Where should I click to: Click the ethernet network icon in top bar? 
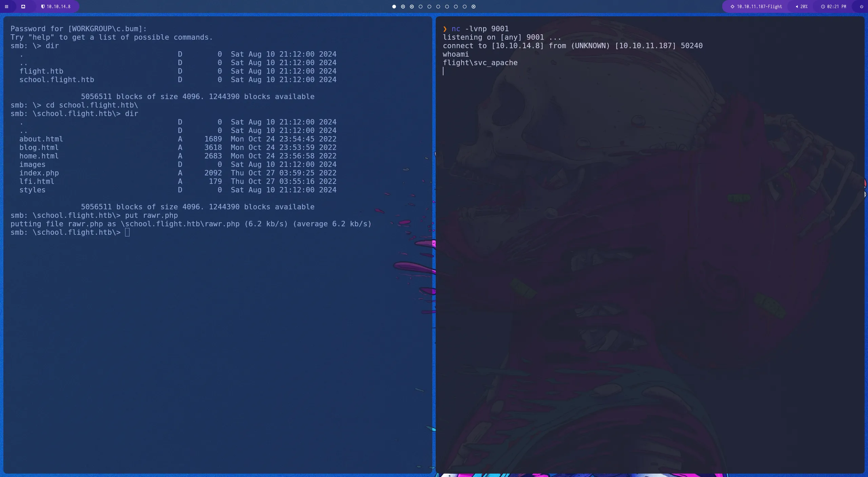coord(23,6)
